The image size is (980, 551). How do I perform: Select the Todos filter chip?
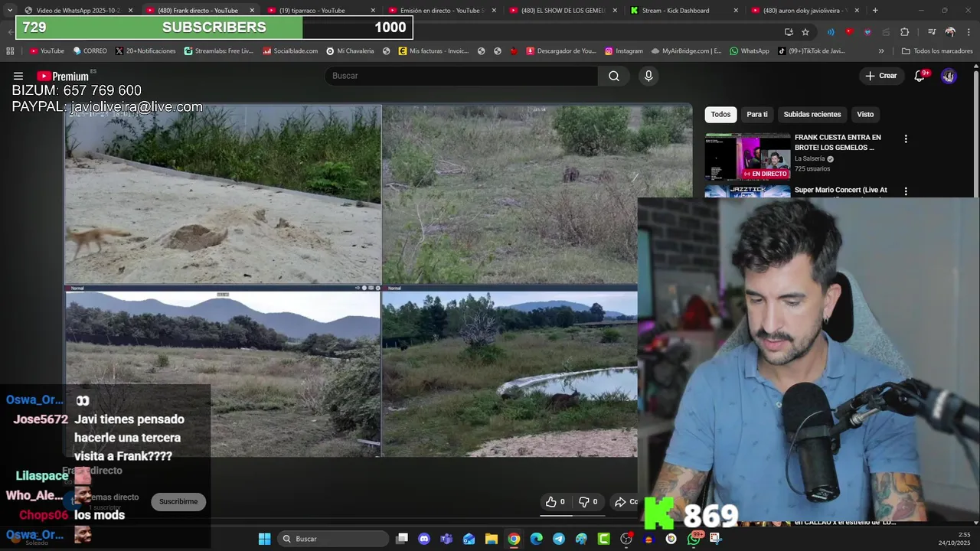pyautogui.click(x=720, y=114)
